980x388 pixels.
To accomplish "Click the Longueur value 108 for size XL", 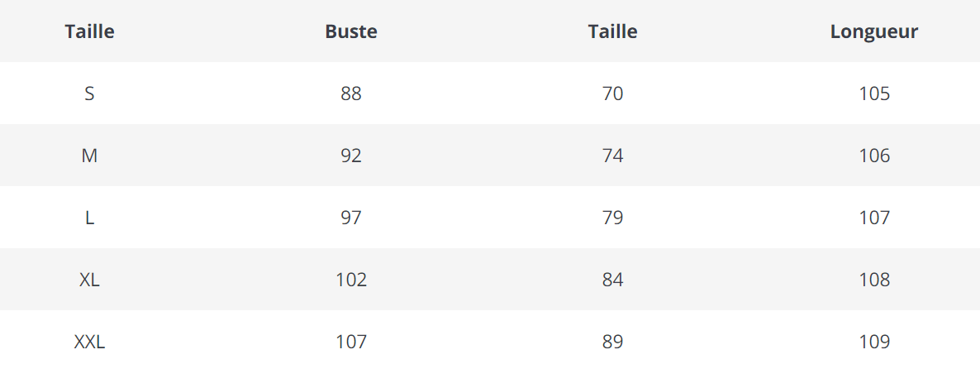I will pos(874,280).
